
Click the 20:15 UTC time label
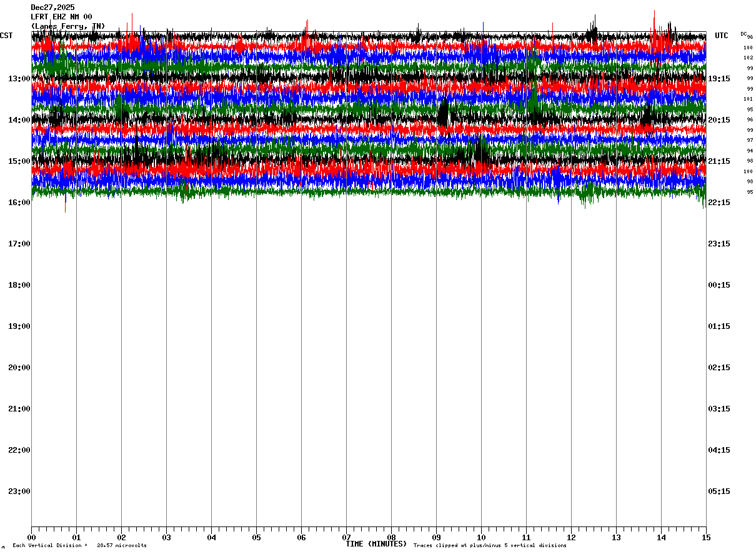point(719,120)
